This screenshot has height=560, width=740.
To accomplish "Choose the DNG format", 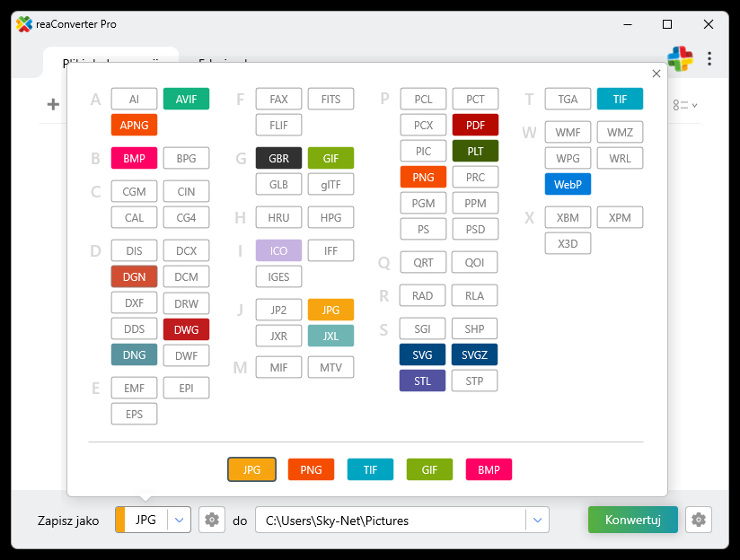I will [x=134, y=354].
